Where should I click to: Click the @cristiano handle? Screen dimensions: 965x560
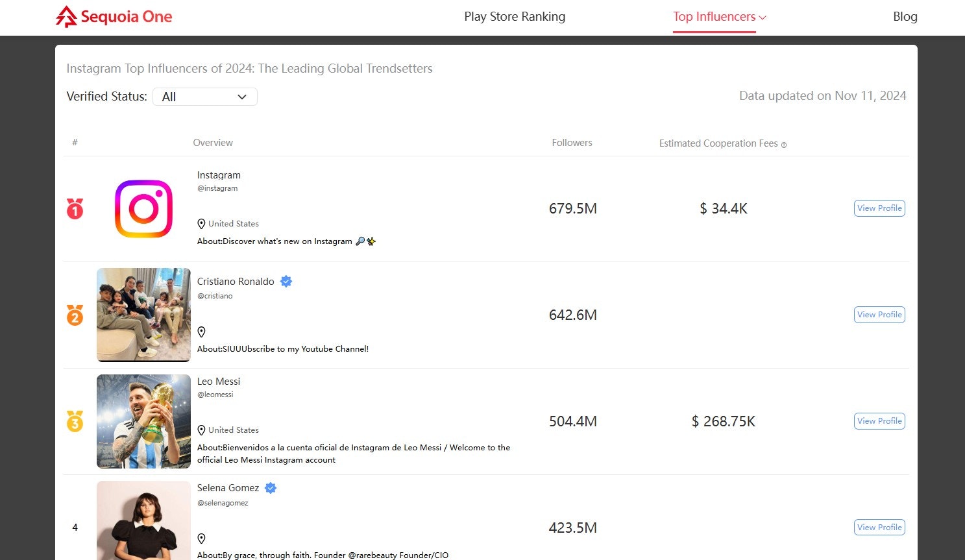tap(215, 296)
